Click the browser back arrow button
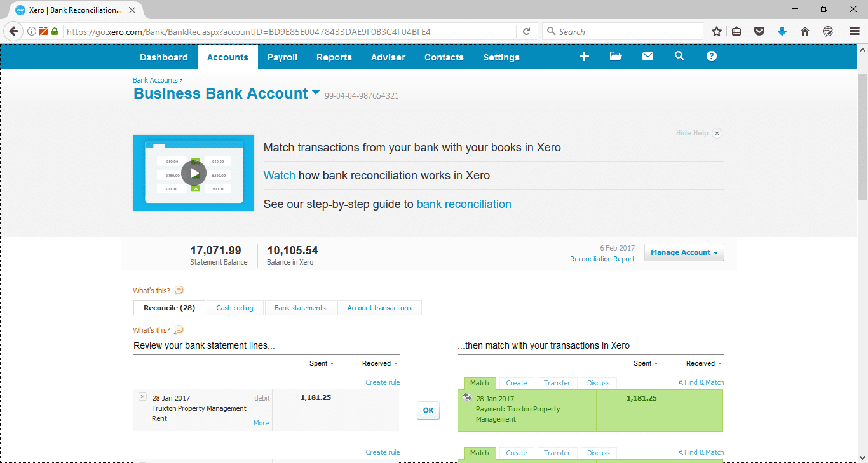 [x=14, y=31]
